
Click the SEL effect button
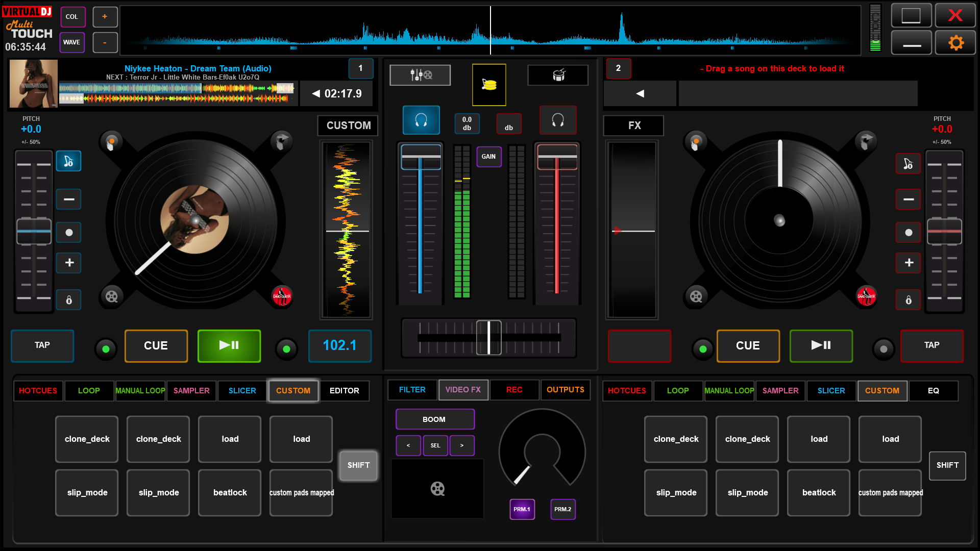click(x=435, y=445)
